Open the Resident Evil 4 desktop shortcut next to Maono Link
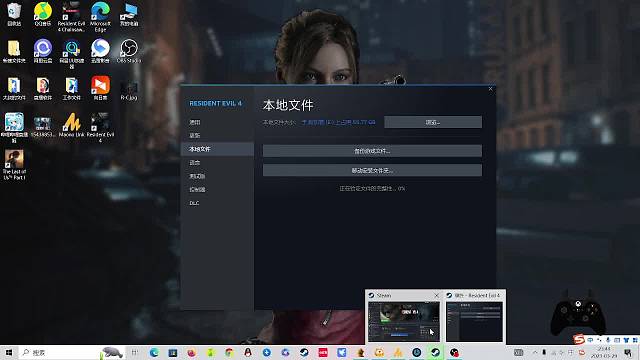 (x=100, y=127)
